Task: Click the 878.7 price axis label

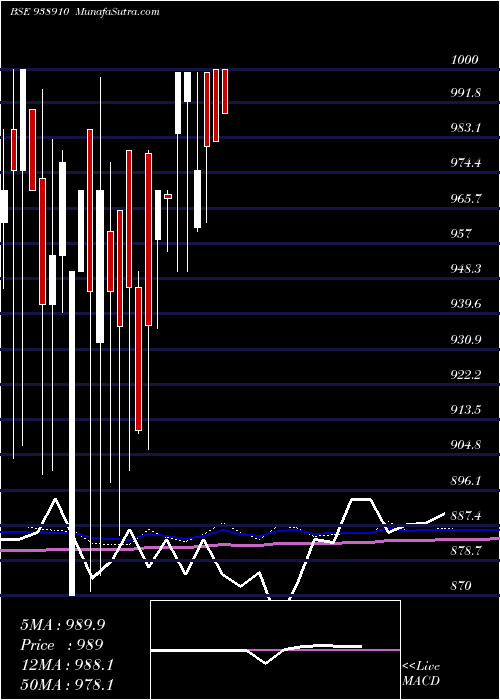Action: tap(465, 551)
